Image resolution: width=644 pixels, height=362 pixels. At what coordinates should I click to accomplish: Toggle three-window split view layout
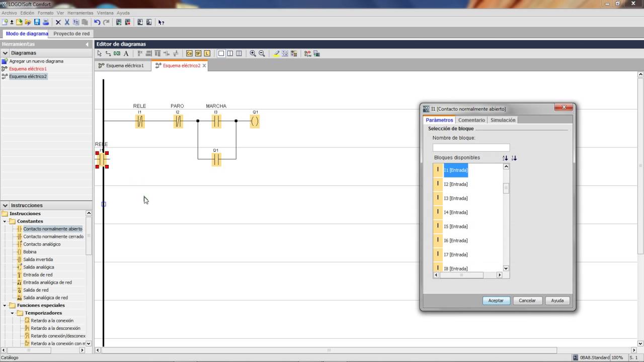coord(239,53)
